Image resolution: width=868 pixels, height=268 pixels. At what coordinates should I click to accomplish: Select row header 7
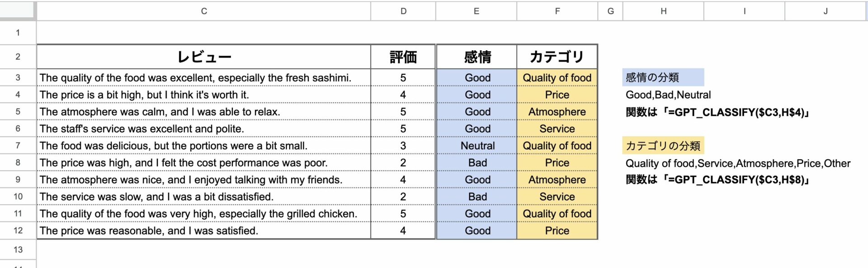(x=17, y=145)
